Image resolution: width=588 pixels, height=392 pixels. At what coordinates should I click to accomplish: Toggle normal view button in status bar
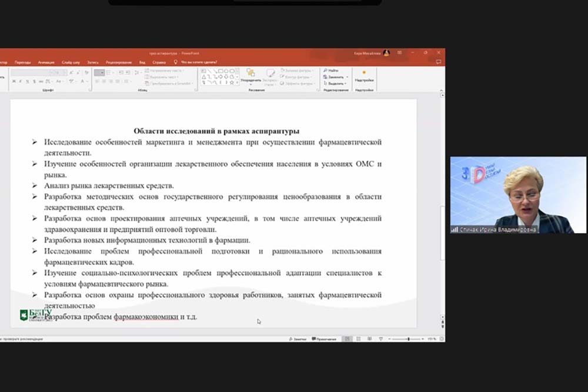pos(346,339)
